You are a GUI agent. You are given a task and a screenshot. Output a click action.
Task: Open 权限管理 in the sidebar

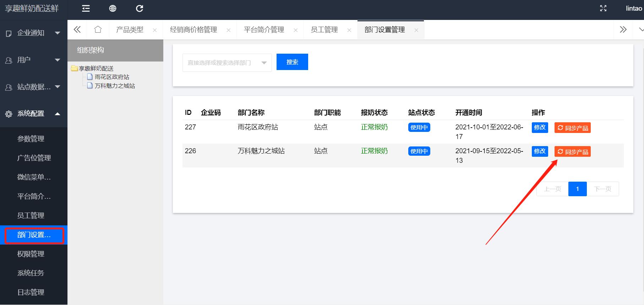tap(31, 254)
